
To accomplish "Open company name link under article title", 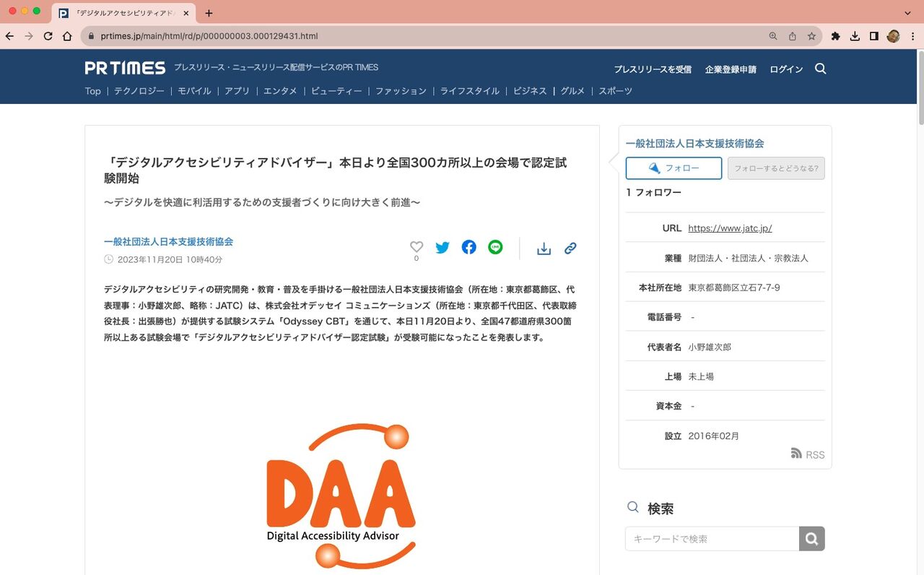I will point(168,242).
